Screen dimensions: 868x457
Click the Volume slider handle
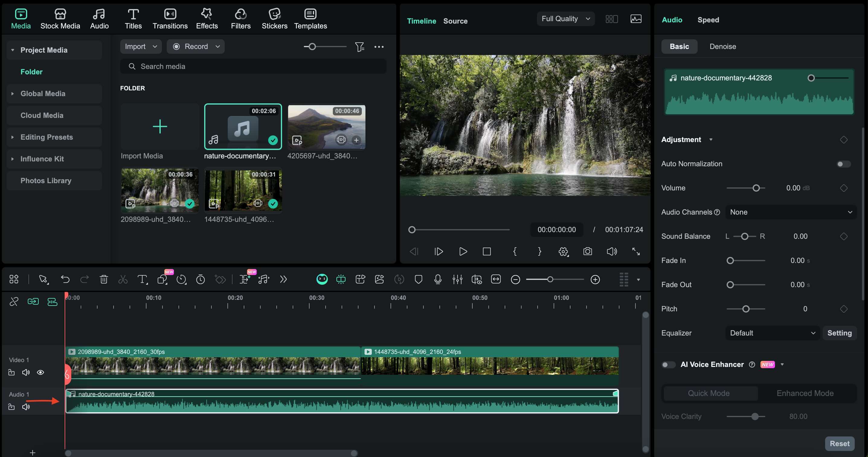pyautogui.click(x=756, y=188)
